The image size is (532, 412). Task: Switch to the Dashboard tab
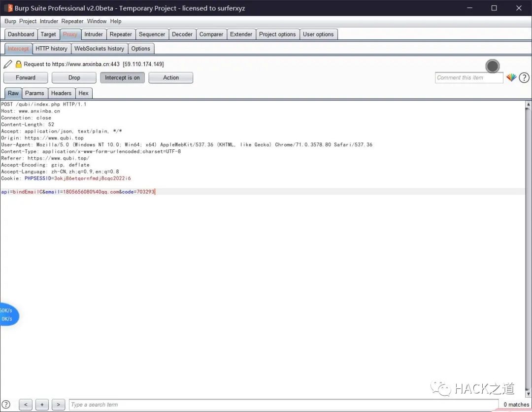(21, 34)
